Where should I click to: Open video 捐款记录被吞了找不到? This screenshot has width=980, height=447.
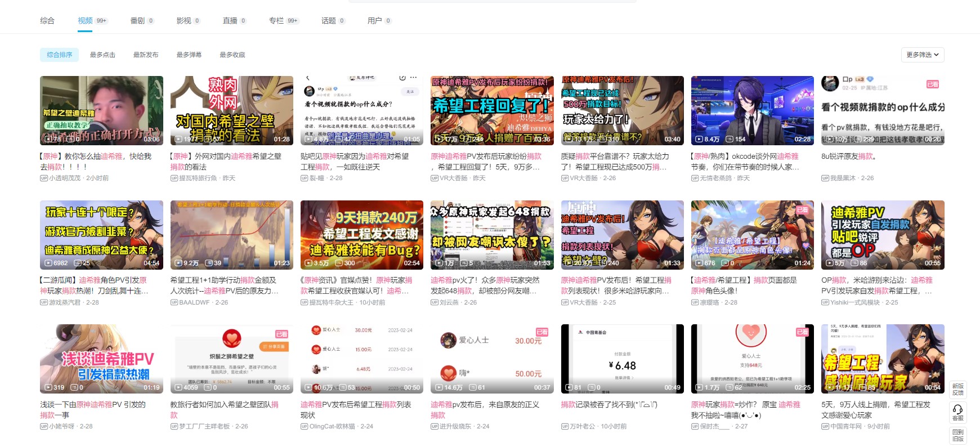pyautogui.click(x=609, y=405)
